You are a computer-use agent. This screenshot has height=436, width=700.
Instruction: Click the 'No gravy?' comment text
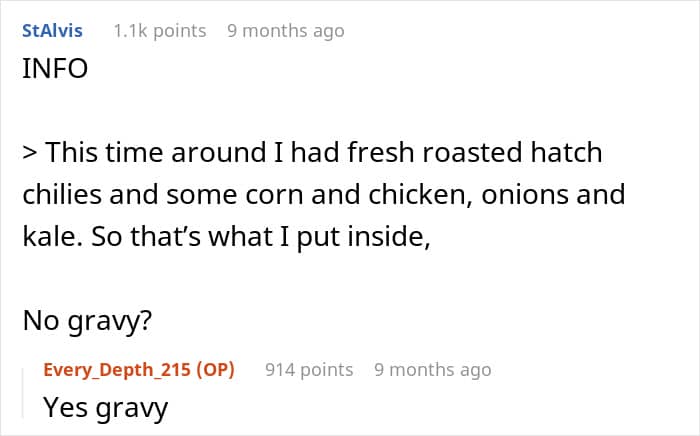88,320
